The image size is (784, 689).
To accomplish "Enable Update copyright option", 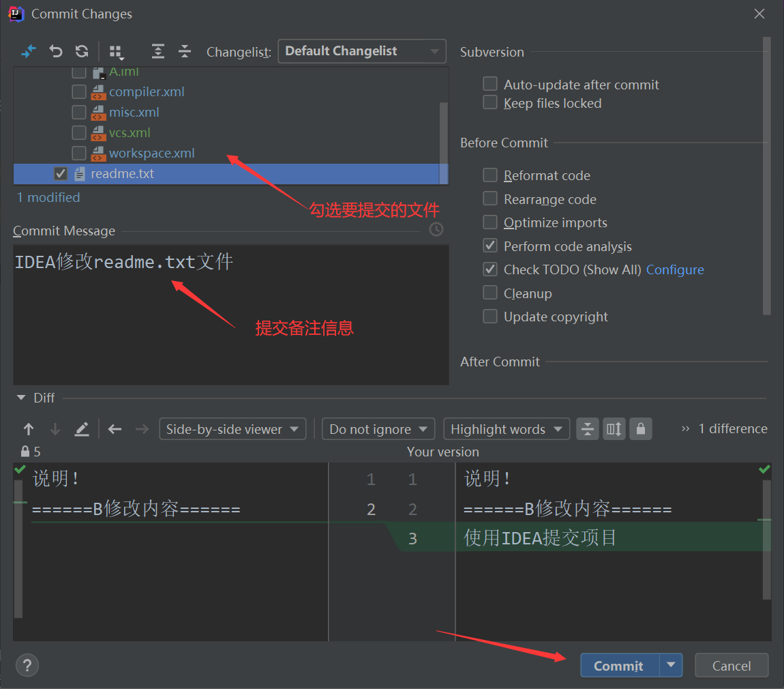I will [490, 317].
